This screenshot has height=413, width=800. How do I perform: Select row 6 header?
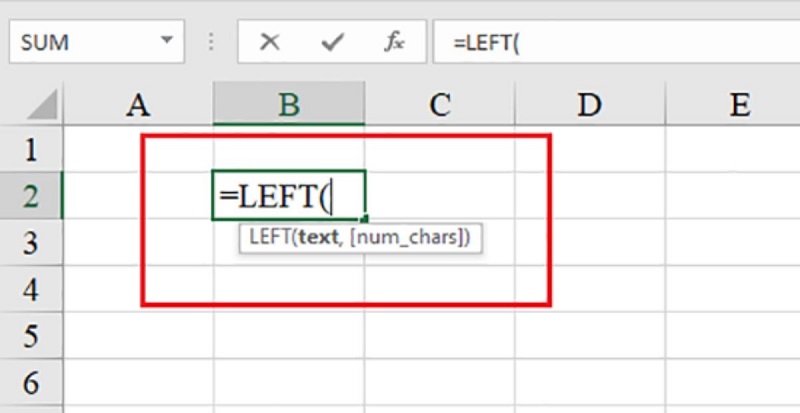point(30,381)
